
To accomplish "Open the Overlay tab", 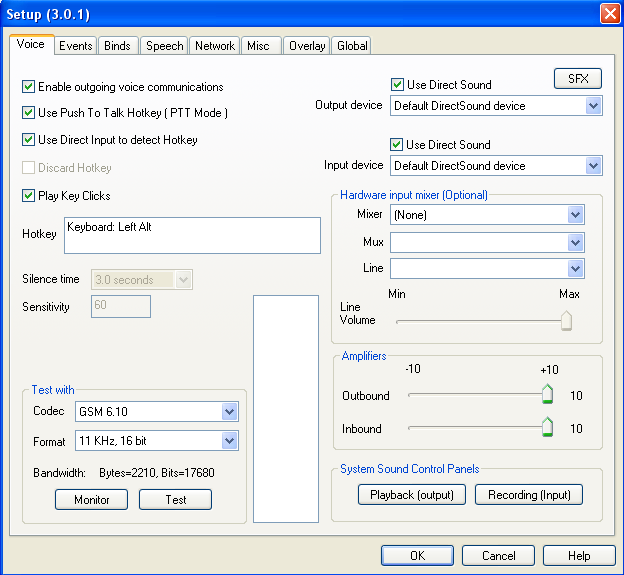I will pyautogui.click(x=307, y=46).
